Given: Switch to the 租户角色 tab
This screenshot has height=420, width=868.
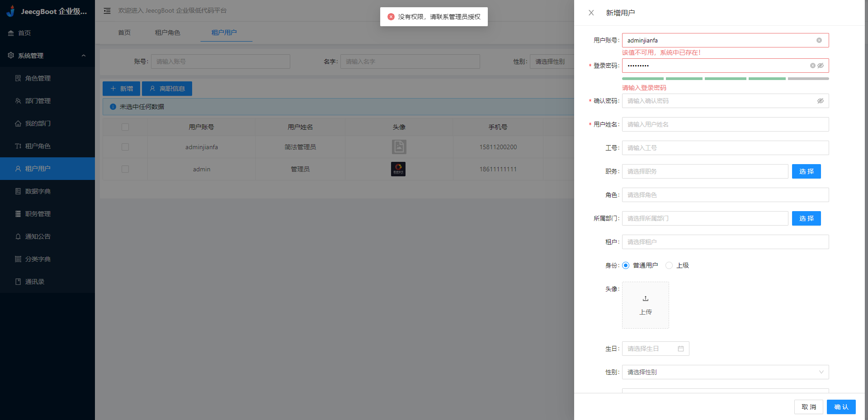Looking at the screenshot, I should [x=168, y=33].
